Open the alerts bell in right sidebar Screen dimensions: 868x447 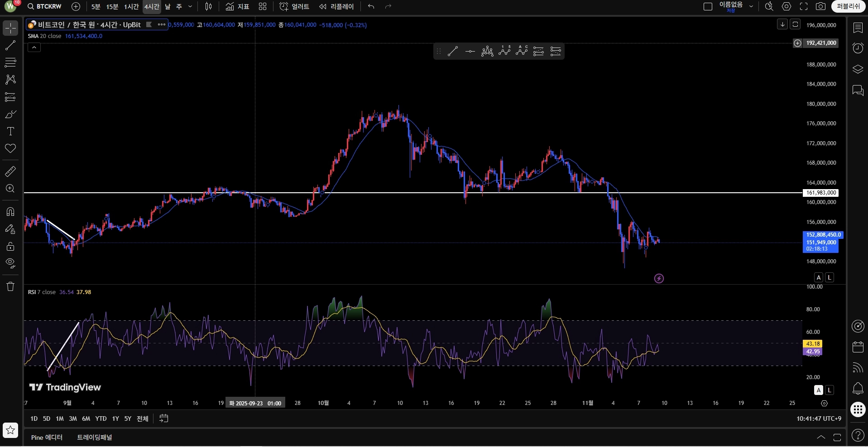[858, 388]
